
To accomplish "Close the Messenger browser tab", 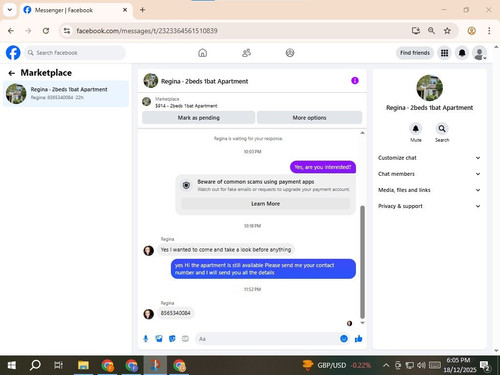I will point(125,10).
